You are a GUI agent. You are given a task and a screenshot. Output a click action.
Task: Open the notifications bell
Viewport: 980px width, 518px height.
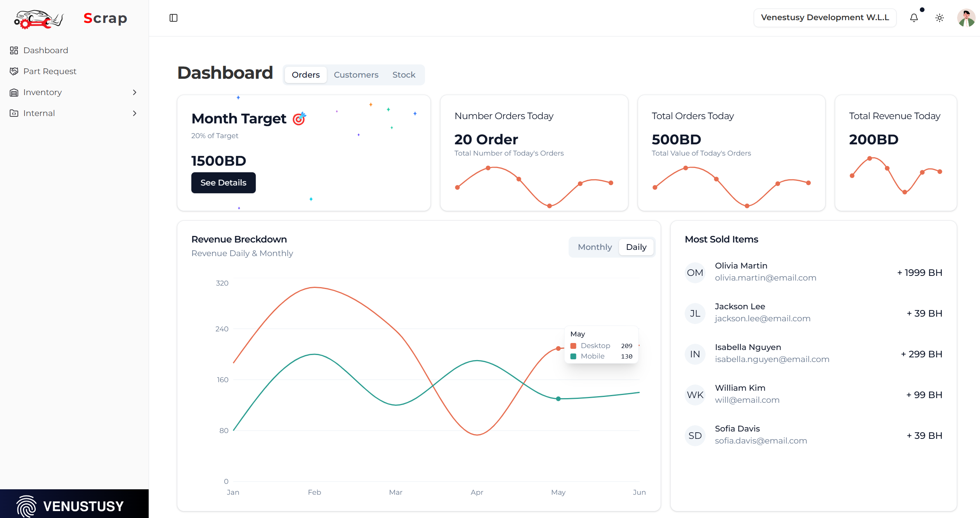coord(914,18)
